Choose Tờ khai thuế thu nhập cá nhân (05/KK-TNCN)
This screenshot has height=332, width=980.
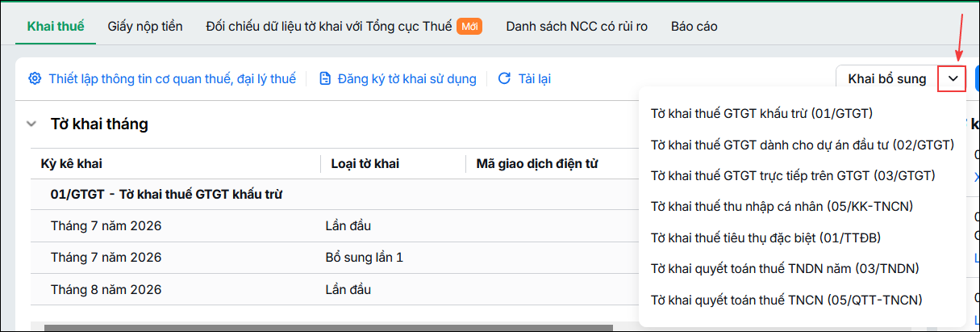[782, 206]
